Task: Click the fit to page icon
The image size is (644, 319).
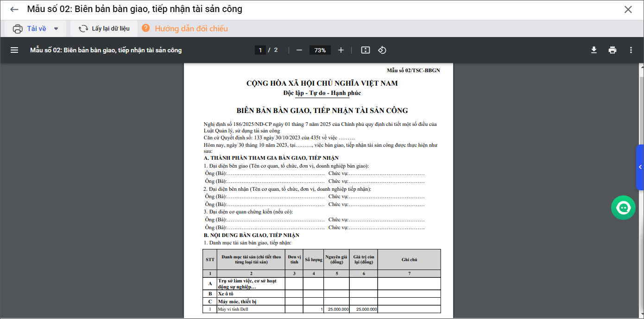Action: point(366,50)
